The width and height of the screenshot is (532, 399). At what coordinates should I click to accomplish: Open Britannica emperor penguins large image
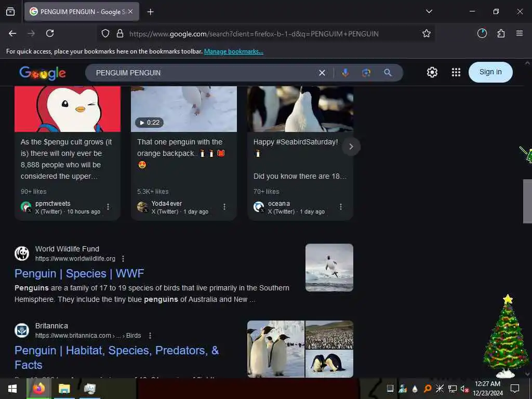(x=276, y=349)
